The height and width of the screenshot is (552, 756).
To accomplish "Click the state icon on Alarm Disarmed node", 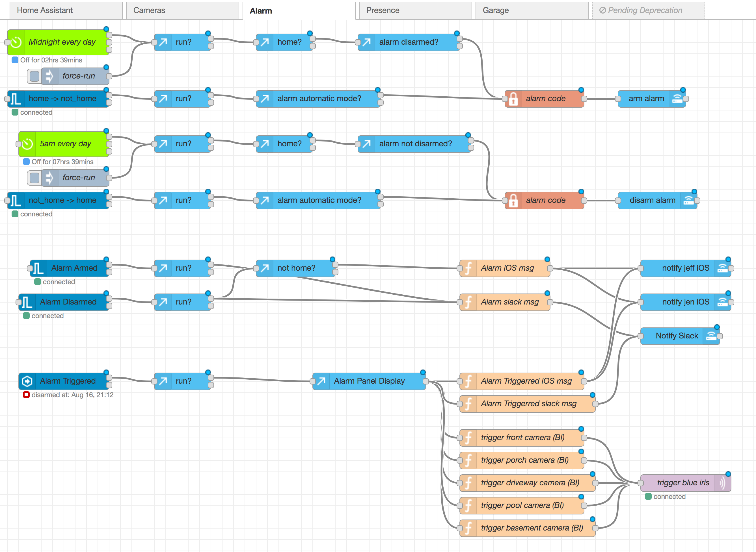I will point(27,302).
